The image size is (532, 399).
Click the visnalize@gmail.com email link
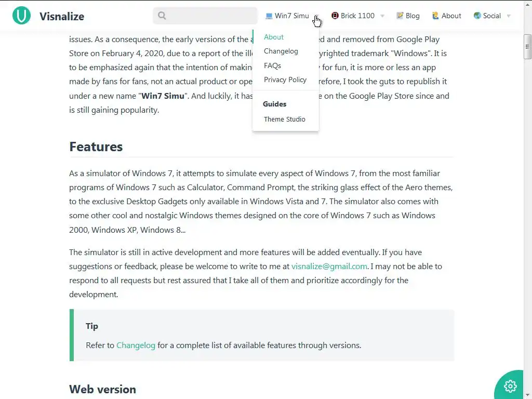click(329, 266)
